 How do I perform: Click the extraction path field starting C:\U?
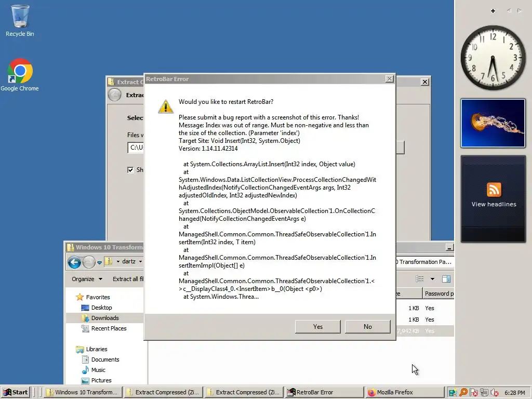point(136,148)
